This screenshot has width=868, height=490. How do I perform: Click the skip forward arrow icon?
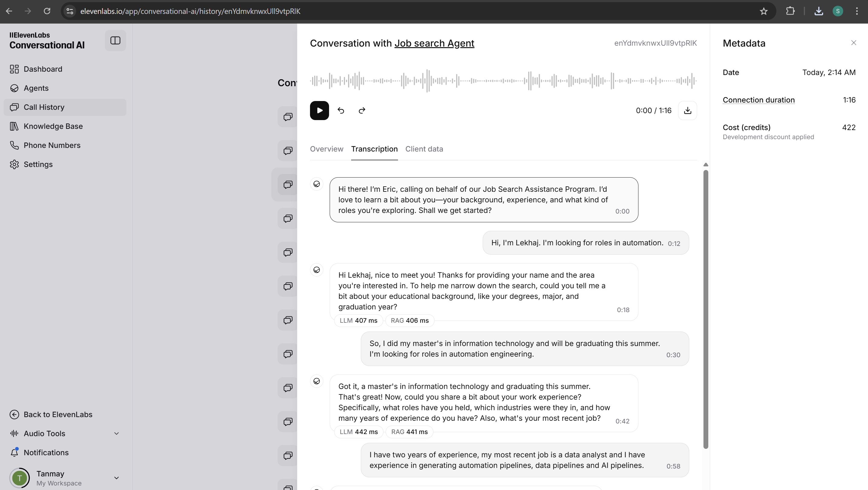[362, 110]
